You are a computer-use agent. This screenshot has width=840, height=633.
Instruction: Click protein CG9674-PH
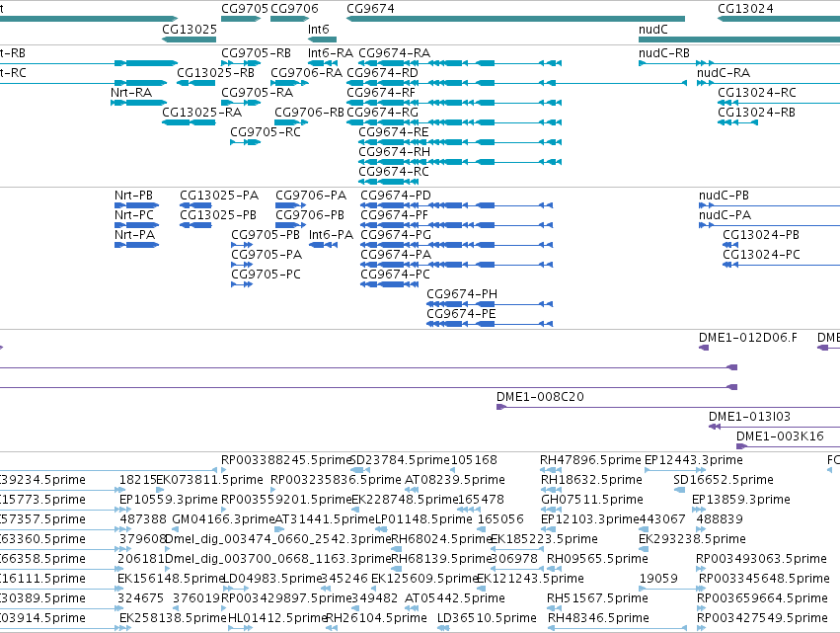[x=462, y=295]
